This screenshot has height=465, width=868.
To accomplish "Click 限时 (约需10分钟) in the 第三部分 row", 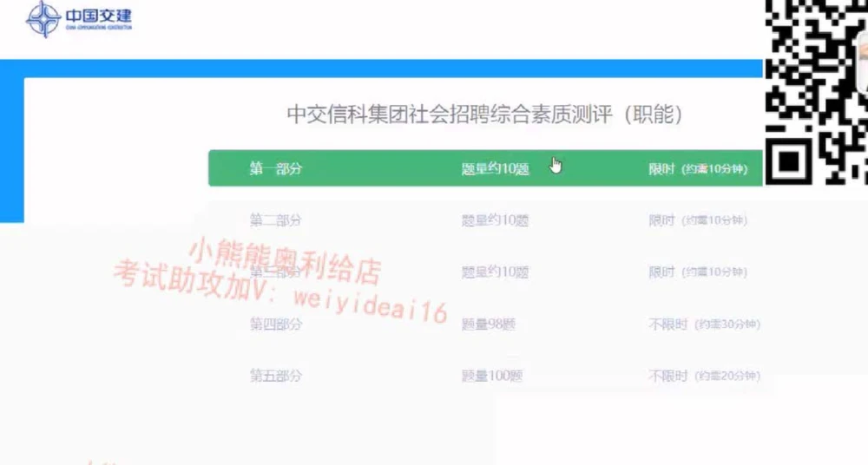I will coord(698,272).
